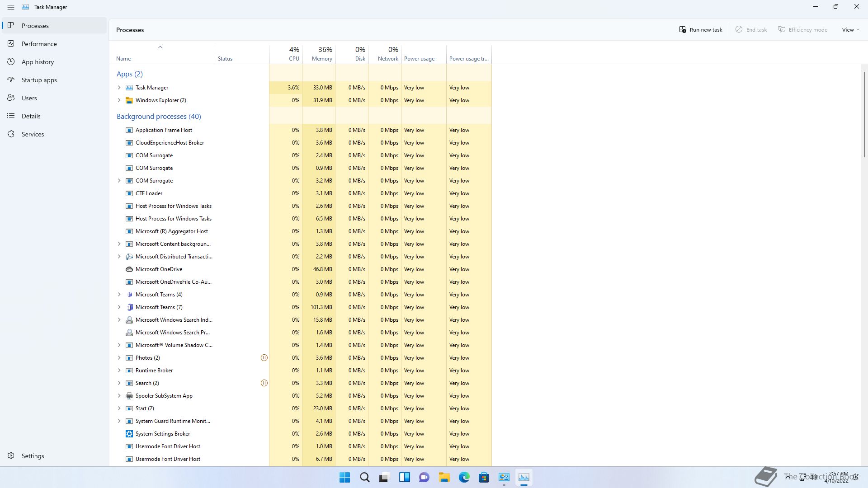868x488 pixels.
Task: Switch to the Services page
Action: tap(54, 134)
